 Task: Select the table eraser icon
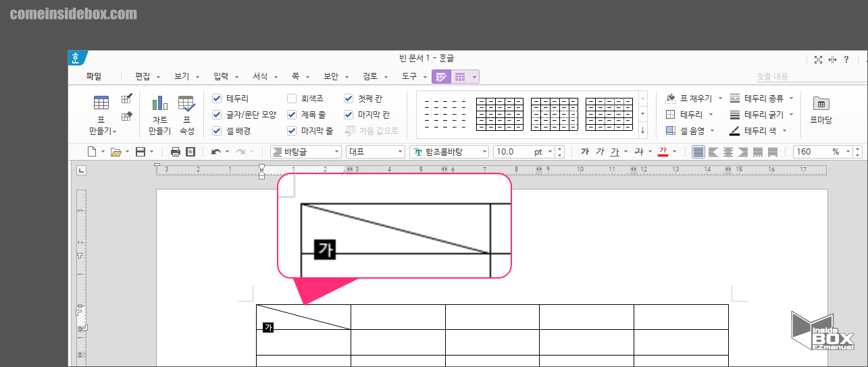(126, 116)
